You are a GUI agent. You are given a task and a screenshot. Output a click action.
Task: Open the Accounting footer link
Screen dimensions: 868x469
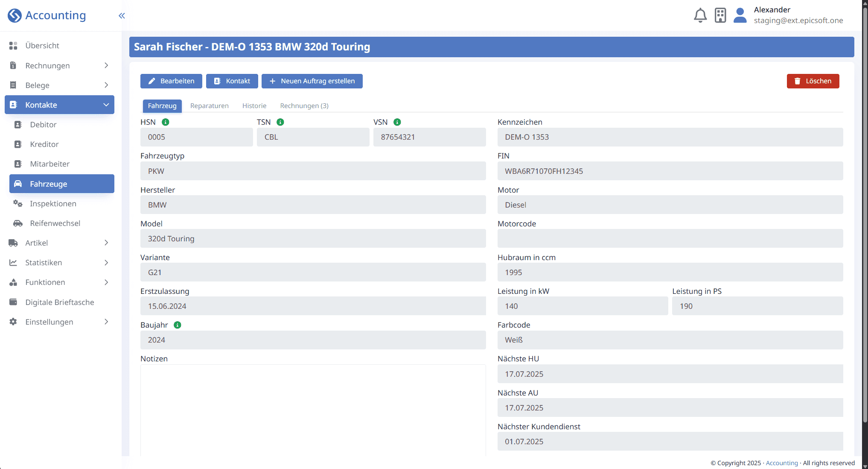click(x=782, y=463)
